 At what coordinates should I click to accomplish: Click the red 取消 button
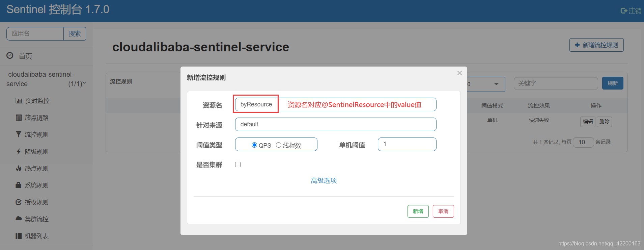click(x=443, y=211)
